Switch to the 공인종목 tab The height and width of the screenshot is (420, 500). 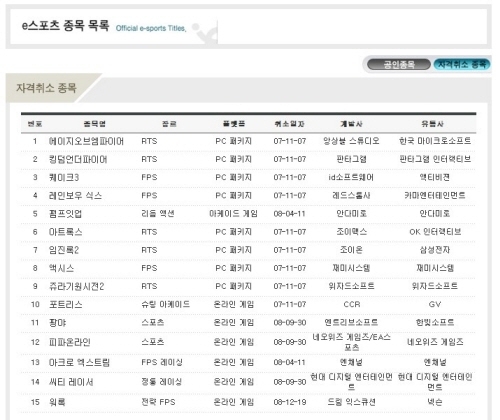coord(399,64)
